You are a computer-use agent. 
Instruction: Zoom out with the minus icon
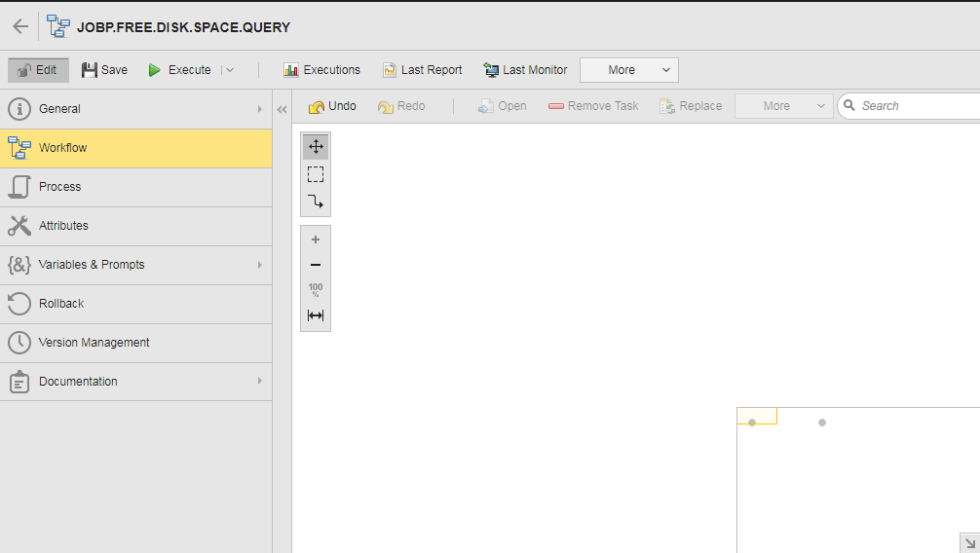tap(316, 265)
